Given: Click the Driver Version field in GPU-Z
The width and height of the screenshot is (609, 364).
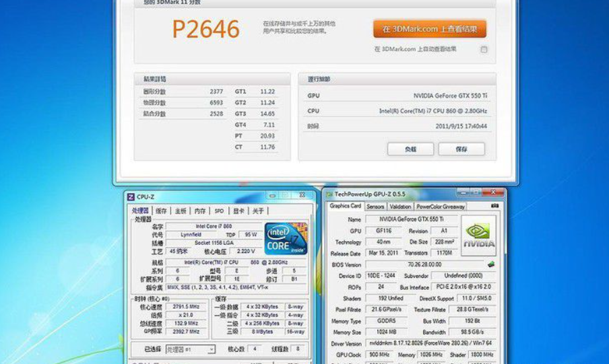Looking at the screenshot, I should pos(430,343).
